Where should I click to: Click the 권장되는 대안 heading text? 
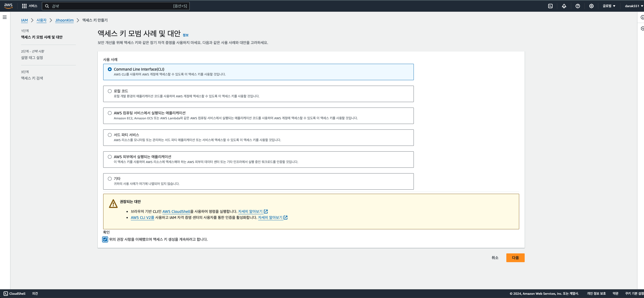[x=130, y=202]
